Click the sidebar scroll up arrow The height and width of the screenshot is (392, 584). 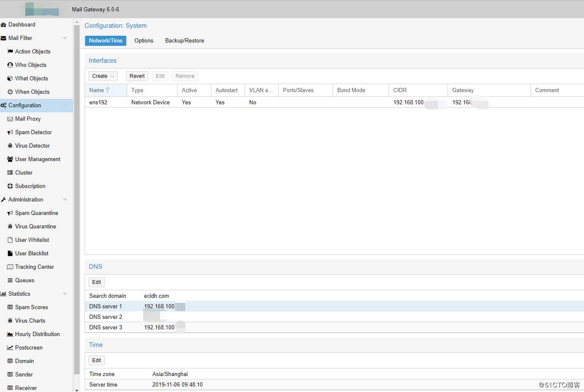(77, 21)
